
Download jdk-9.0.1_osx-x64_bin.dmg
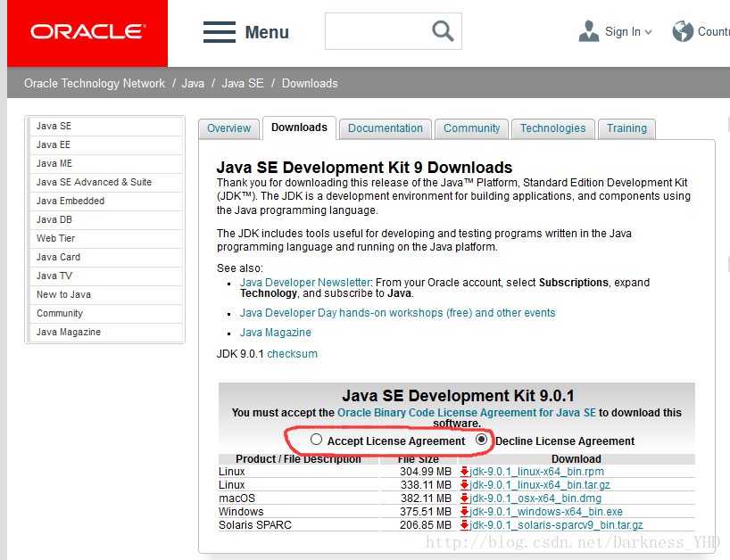click(x=535, y=498)
